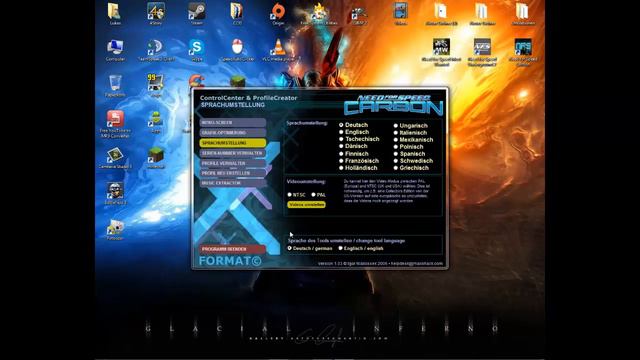This screenshot has height=360, width=640.
Task: Open the Sprachumstellung section
Action: 233,143
